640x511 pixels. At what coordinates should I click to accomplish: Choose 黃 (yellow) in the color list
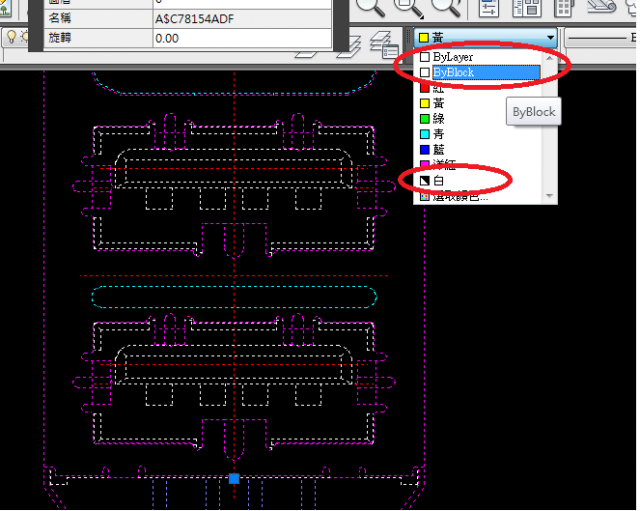(480, 103)
